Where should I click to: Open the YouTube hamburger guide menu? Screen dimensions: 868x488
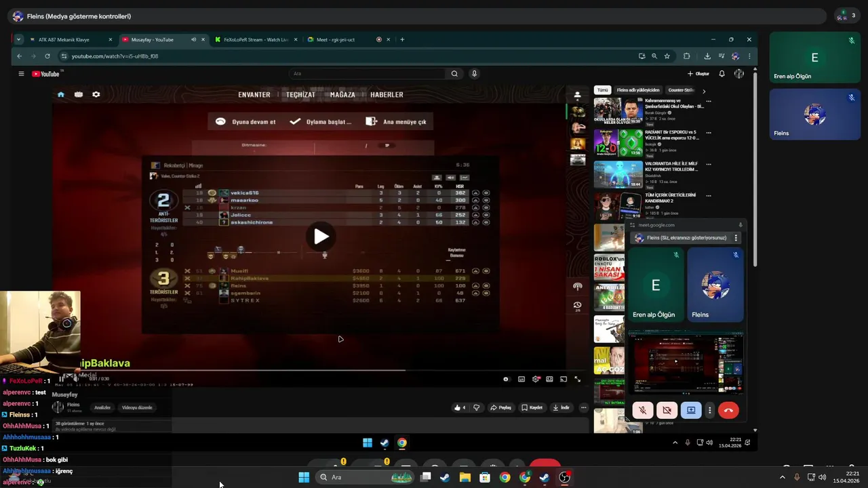click(21, 74)
